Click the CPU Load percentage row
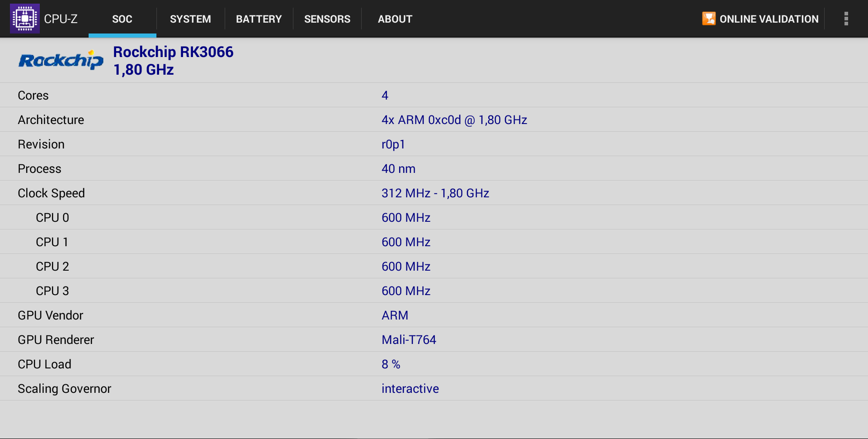 434,364
